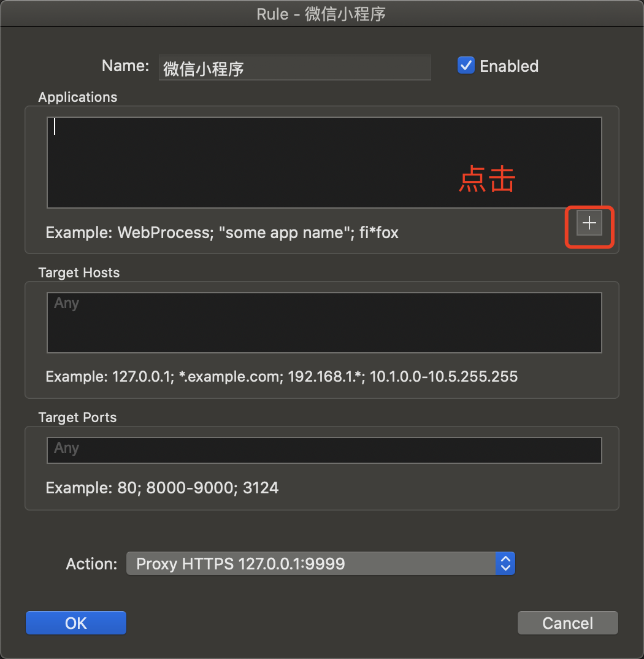Toggle the Enabled checkbox
644x659 pixels.
pos(466,66)
